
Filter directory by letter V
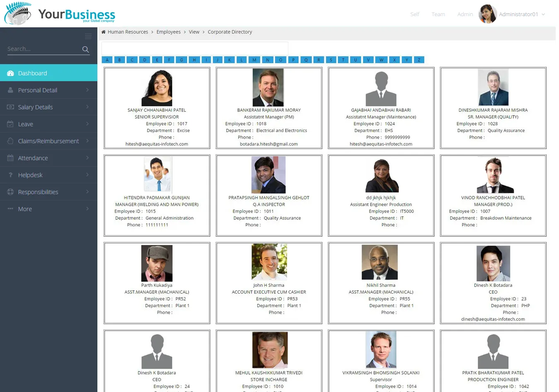click(x=368, y=60)
